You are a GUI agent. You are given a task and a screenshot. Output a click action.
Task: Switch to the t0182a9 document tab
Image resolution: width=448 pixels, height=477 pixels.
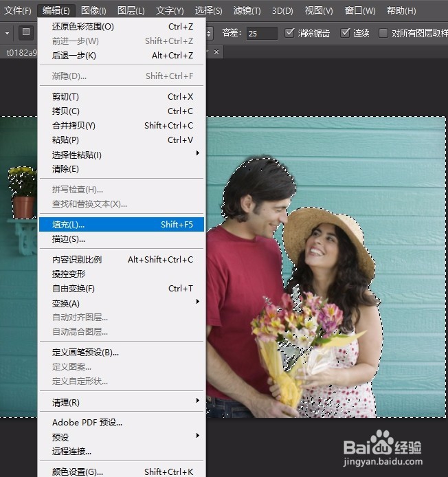(21, 53)
